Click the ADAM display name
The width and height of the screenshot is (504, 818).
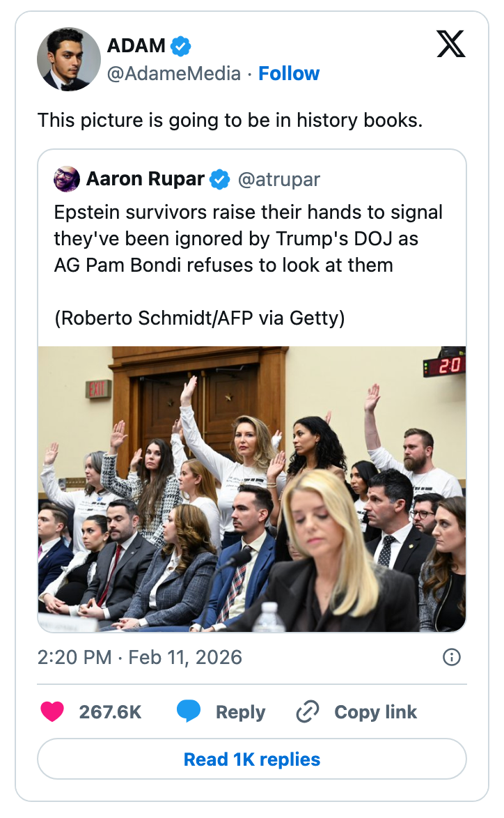[x=136, y=46]
